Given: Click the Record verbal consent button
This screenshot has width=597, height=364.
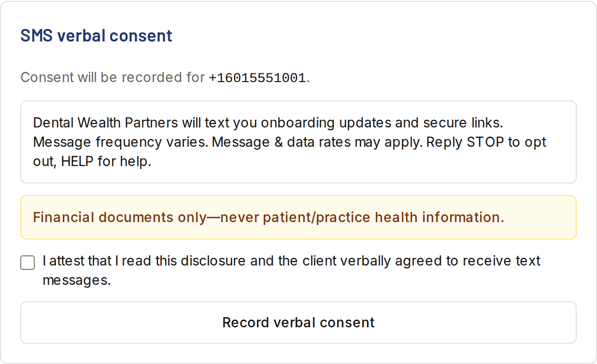Looking at the screenshot, I should pyautogui.click(x=298, y=322).
